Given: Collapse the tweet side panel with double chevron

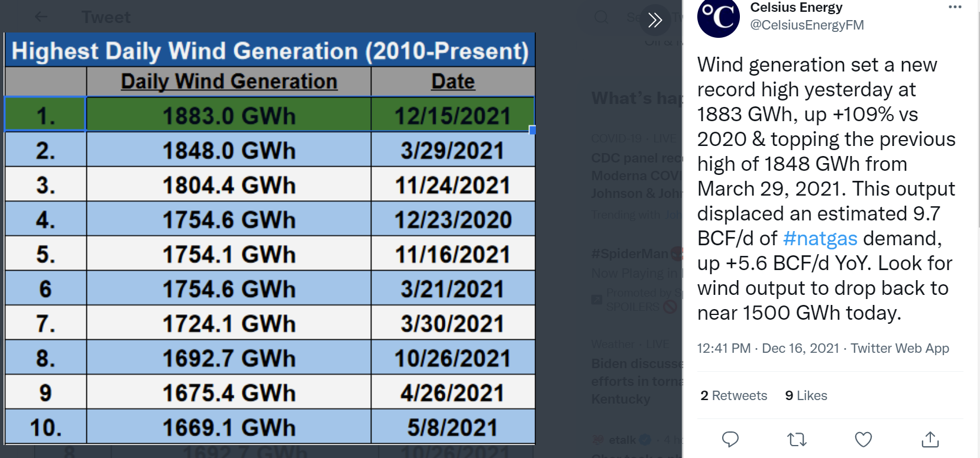Looking at the screenshot, I should [655, 20].
